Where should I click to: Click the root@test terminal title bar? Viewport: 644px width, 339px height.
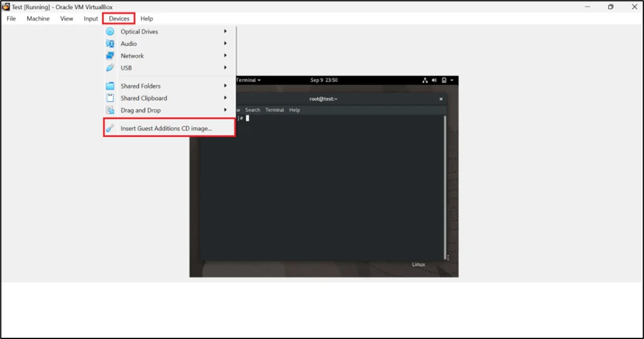(323, 99)
